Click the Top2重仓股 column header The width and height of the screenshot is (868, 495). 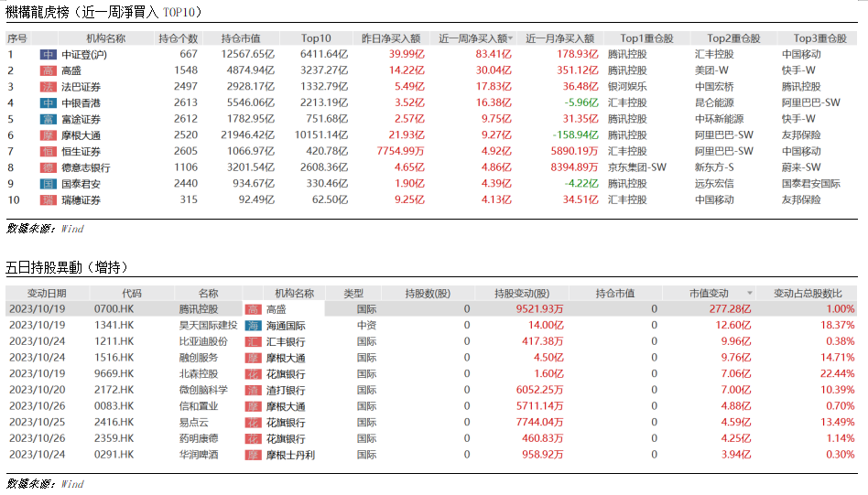point(733,38)
